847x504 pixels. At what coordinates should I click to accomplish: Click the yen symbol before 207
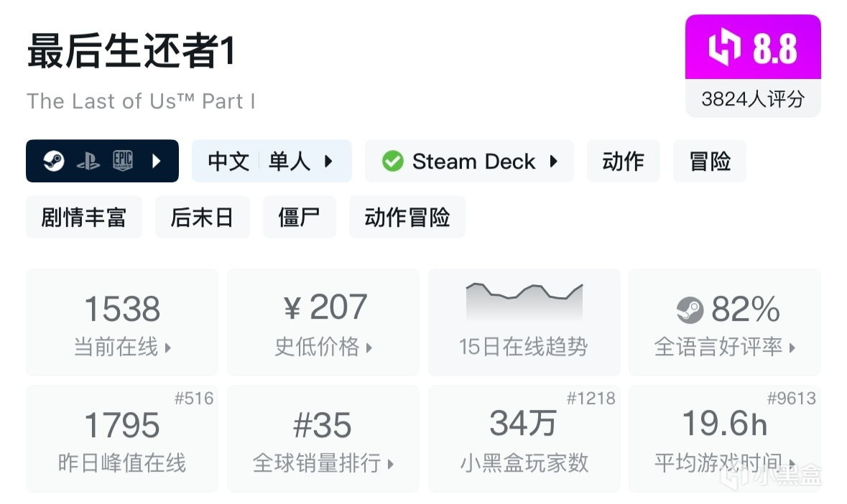click(292, 309)
